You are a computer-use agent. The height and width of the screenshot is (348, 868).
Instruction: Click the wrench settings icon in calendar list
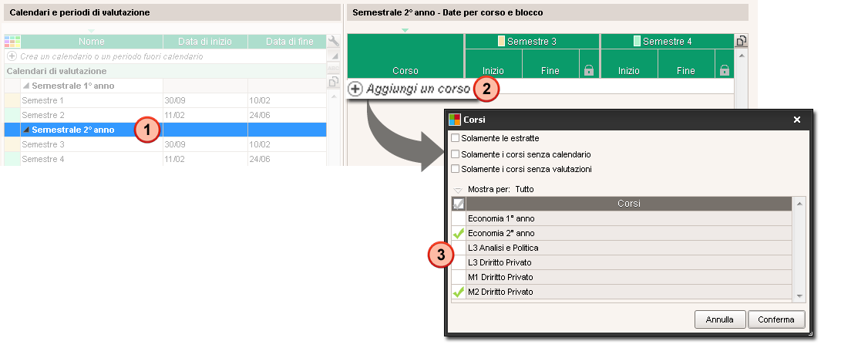pyautogui.click(x=333, y=41)
